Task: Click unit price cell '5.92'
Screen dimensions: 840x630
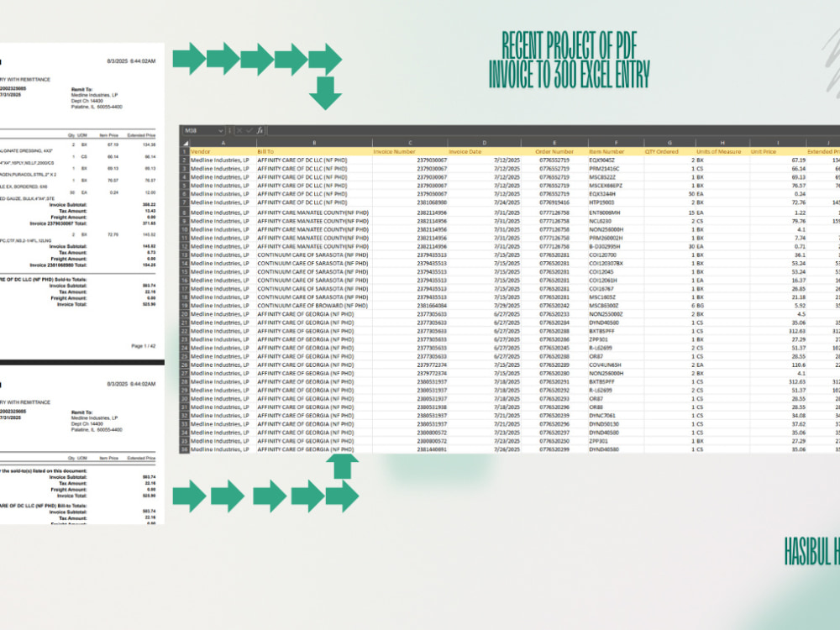Action: [778, 306]
